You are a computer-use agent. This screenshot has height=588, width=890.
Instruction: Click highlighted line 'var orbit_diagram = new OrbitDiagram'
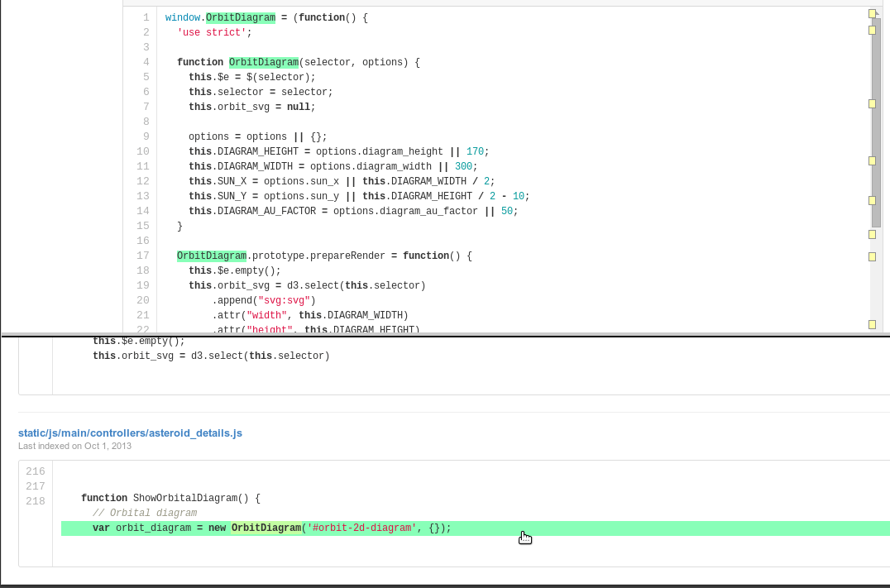pyautogui.click(x=476, y=528)
